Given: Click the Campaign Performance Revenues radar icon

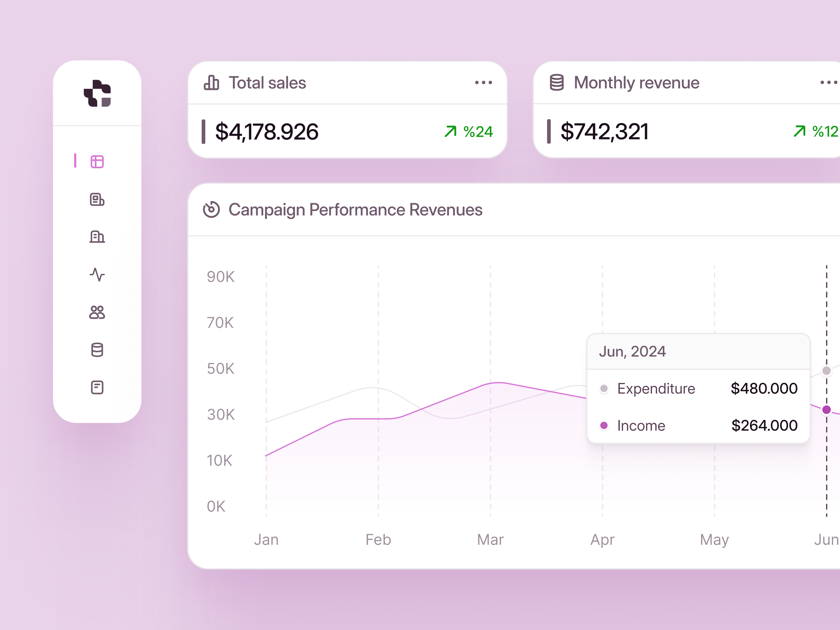Looking at the screenshot, I should click(x=212, y=210).
